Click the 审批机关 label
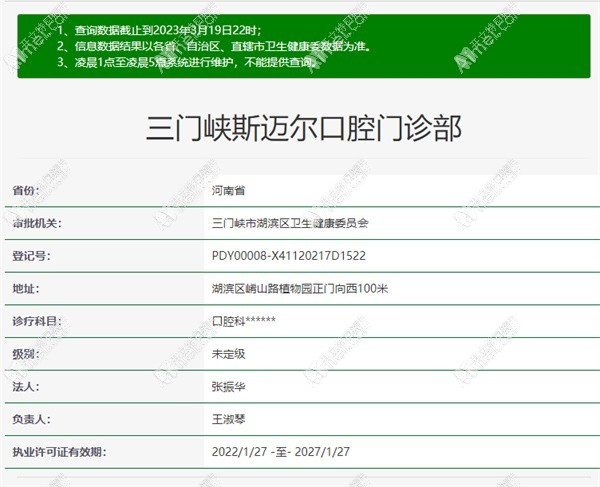Image resolution: width=600 pixels, height=487 pixels. (37, 223)
